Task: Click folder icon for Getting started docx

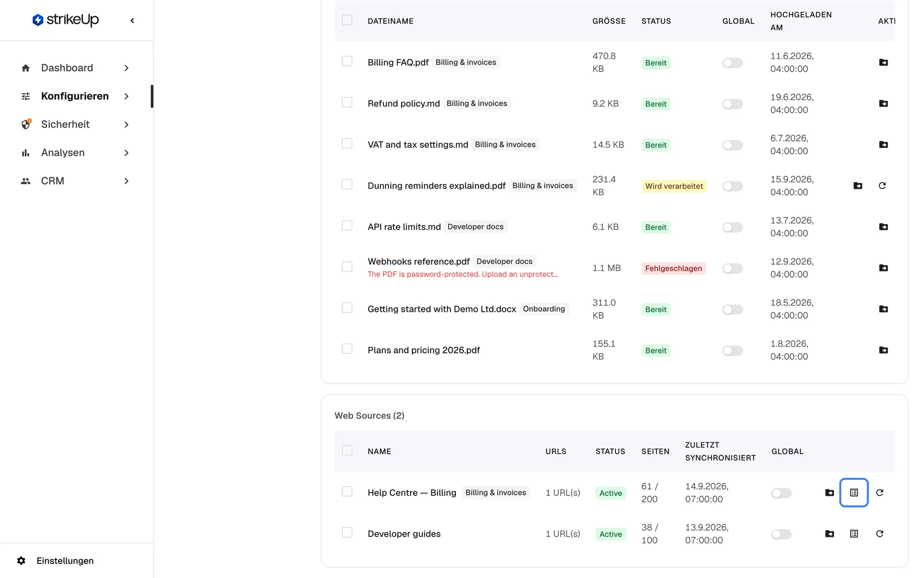Action: pos(883,309)
